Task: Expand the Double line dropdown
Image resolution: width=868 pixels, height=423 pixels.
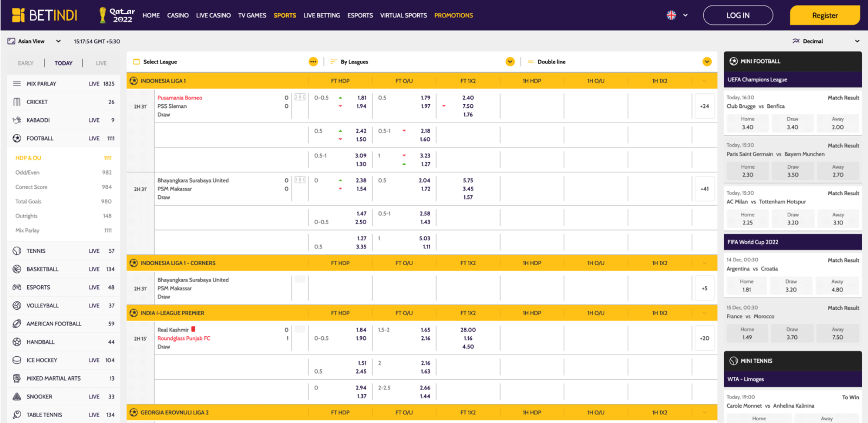Action: [707, 62]
